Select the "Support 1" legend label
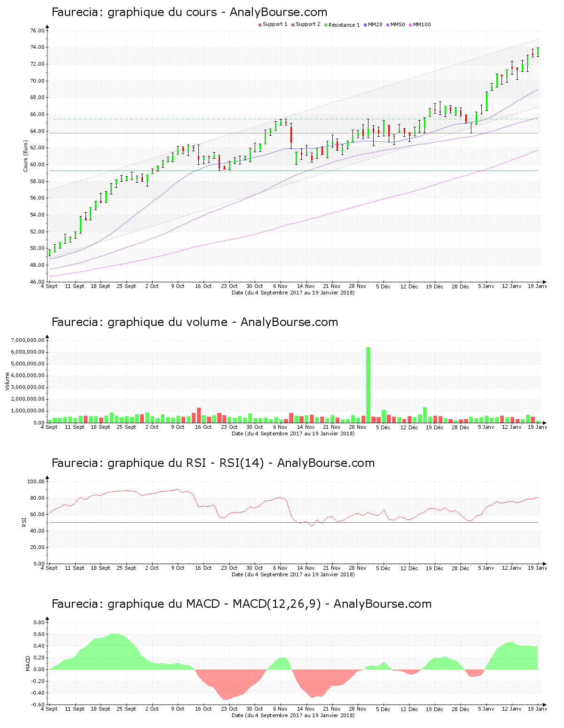 point(275,24)
